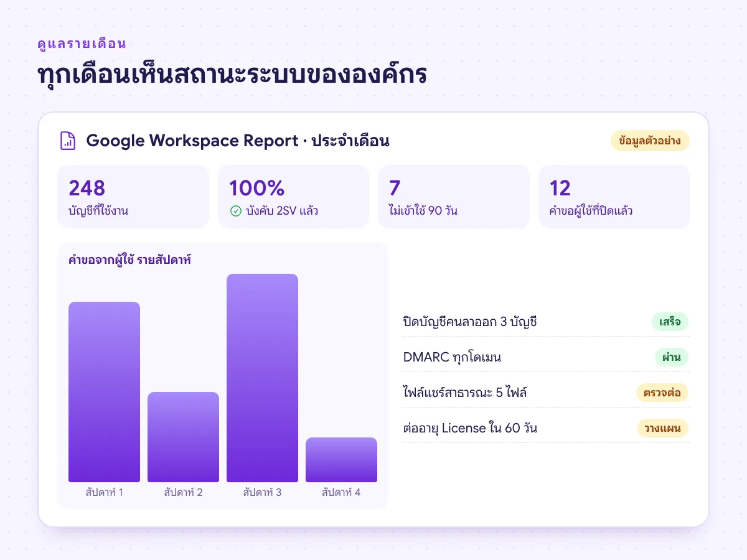Click ไฟล์แชร์สาธารณะ 5 ไฟล์ row text
Viewport: 747px width, 560px height.
pos(466,393)
